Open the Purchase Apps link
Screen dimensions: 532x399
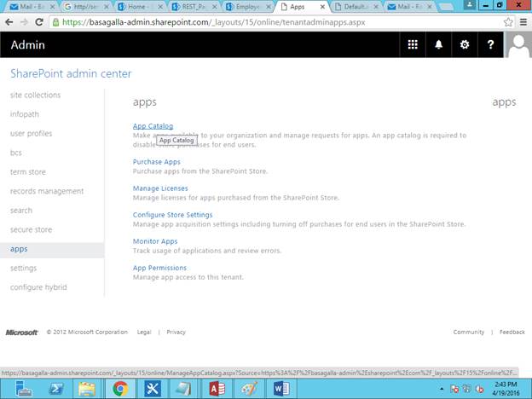point(156,162)
